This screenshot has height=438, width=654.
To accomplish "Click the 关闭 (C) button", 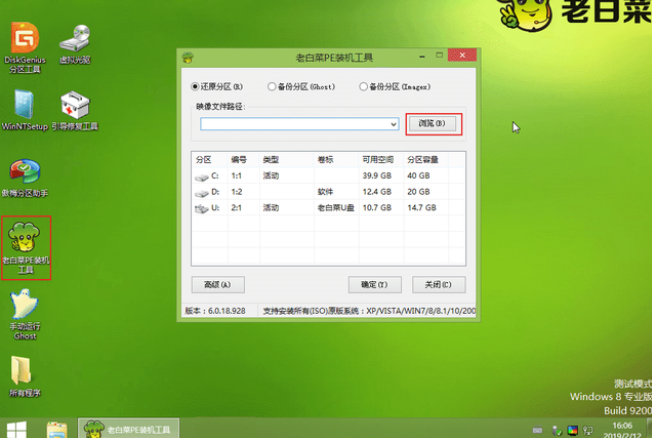I will click(x=438, y=284).
